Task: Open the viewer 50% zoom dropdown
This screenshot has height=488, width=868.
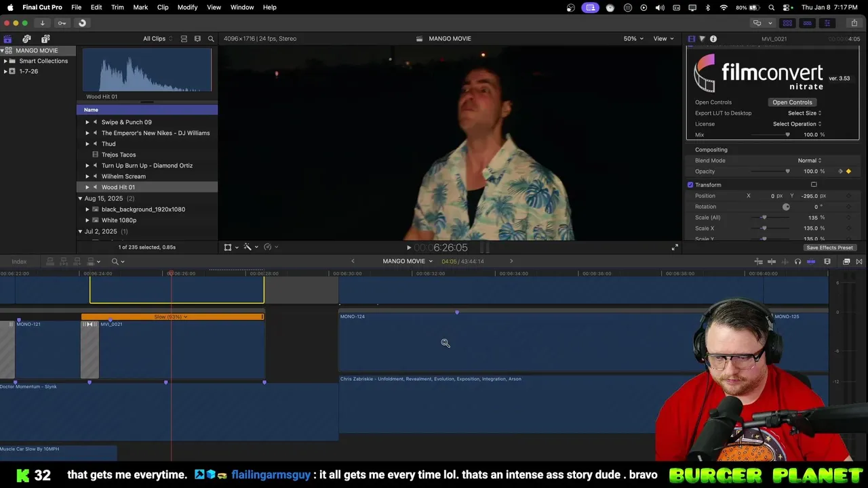Action: click(x=633, y=39)
